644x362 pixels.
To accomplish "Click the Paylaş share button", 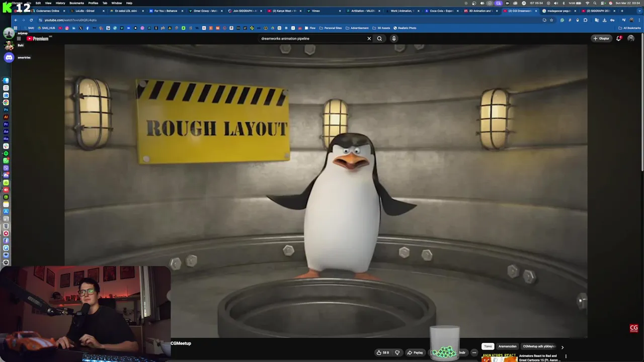I will tap(415, 352).
